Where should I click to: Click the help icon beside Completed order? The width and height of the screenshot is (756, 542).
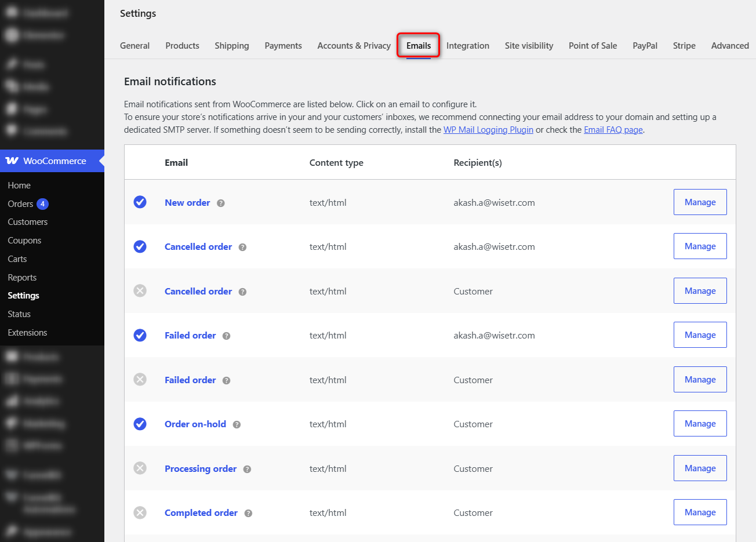point(249,513)
